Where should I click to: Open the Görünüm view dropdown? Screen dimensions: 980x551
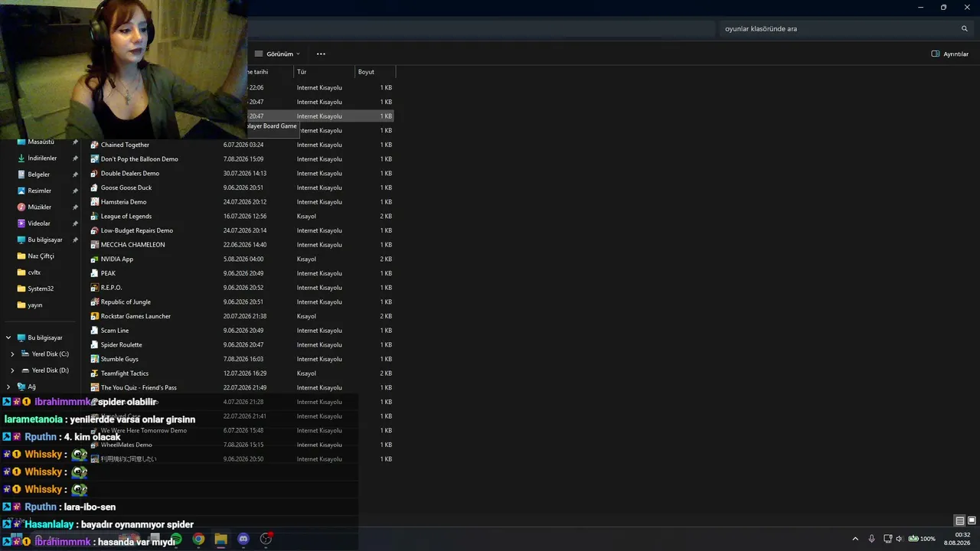click(x=277, y=54)
